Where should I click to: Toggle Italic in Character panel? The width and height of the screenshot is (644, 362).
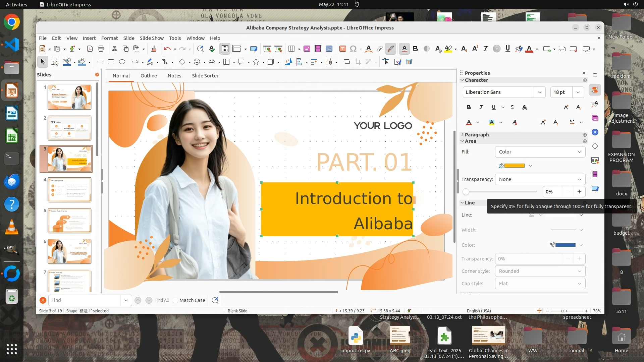pyautogui.click(x=481, y=107)
